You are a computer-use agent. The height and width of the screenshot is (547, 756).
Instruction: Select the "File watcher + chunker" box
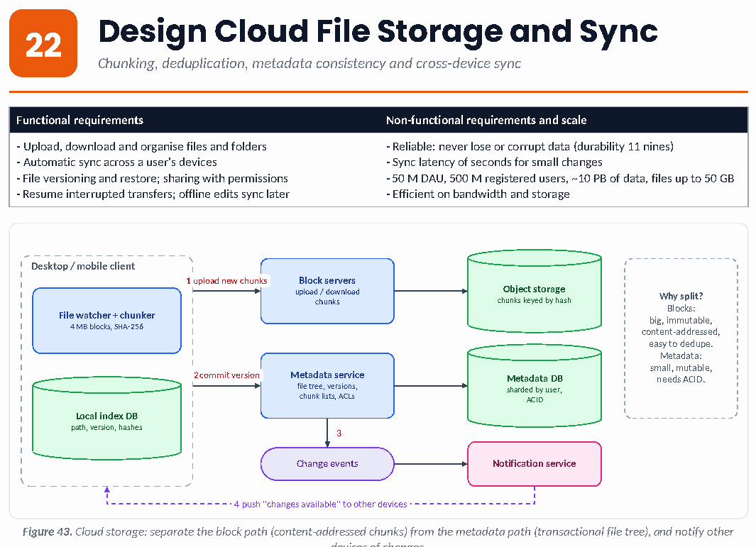tap(106, 321)
